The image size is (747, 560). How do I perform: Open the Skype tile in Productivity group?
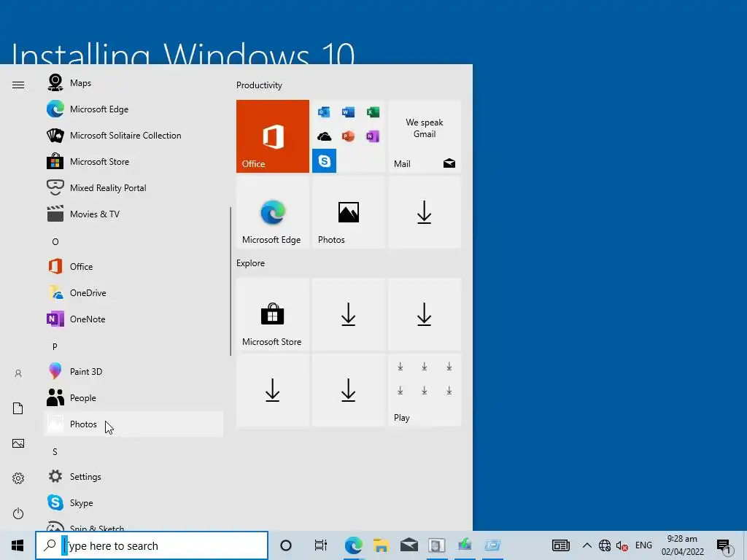pyautogui.click(x=325, y=160)
